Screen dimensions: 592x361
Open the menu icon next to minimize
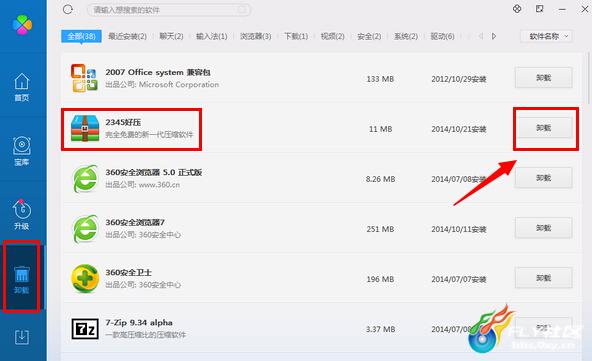540,9
